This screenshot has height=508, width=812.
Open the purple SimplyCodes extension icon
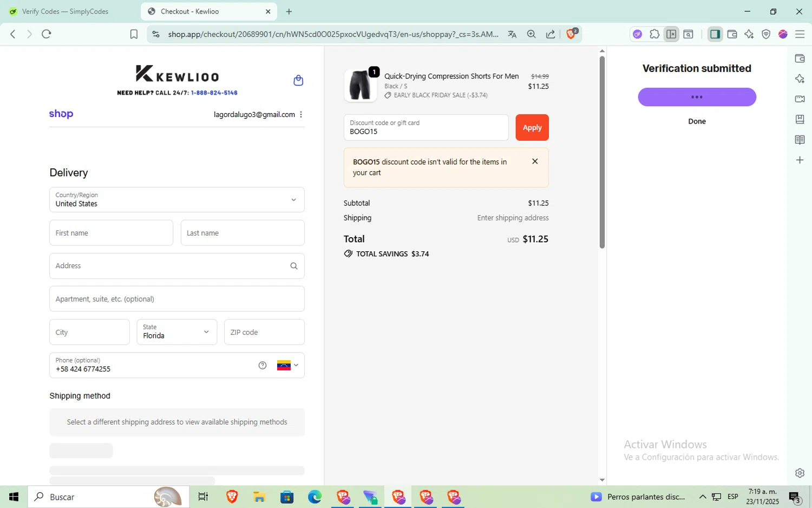638,34
